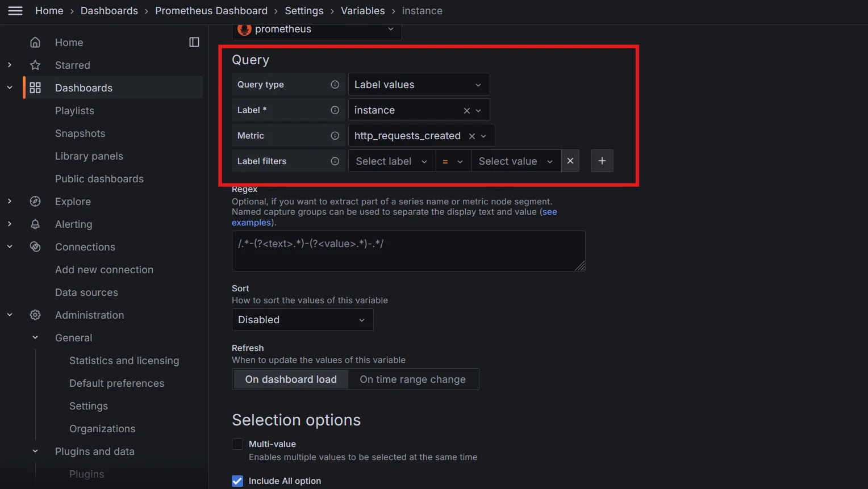Open the regex see examples link
This screenshot has height=489, width=868.
coord(550,212)
